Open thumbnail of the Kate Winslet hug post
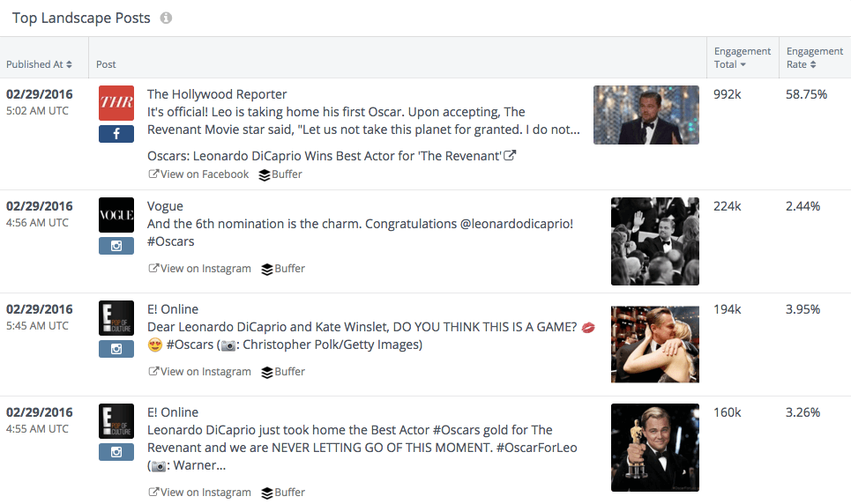851x504 pixels. point(655,345)
